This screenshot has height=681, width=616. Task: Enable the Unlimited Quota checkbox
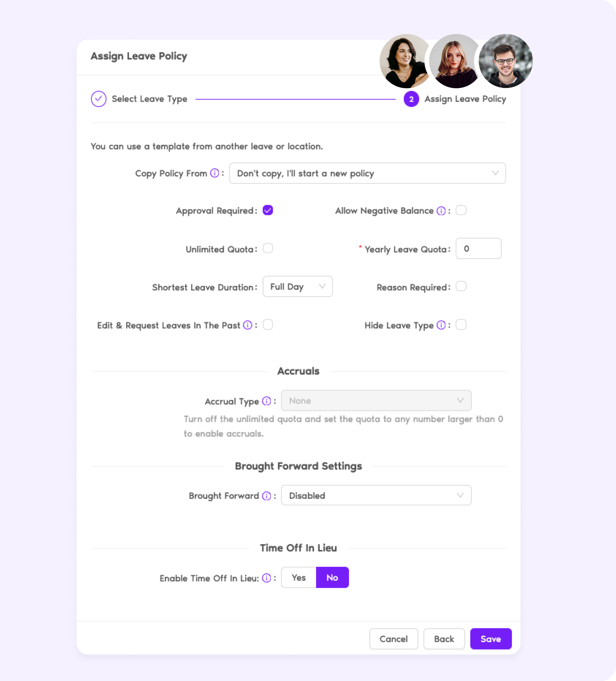[268, 248]
